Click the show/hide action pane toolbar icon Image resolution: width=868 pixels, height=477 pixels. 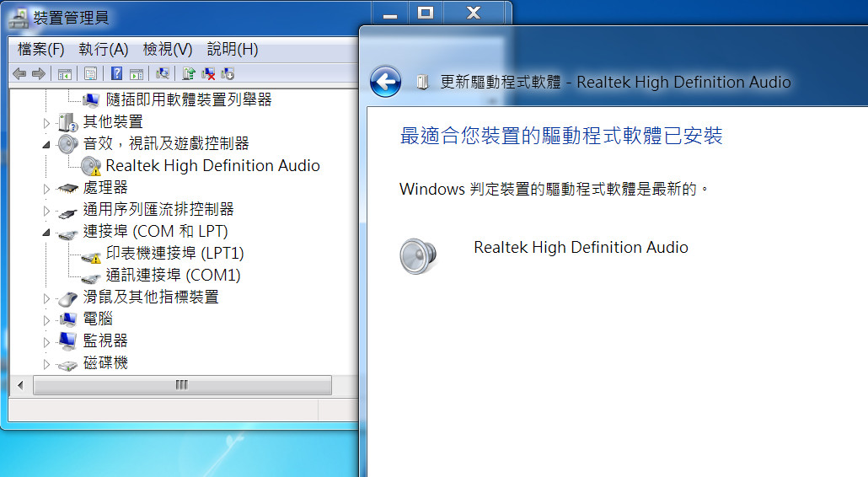pos(137,73)
